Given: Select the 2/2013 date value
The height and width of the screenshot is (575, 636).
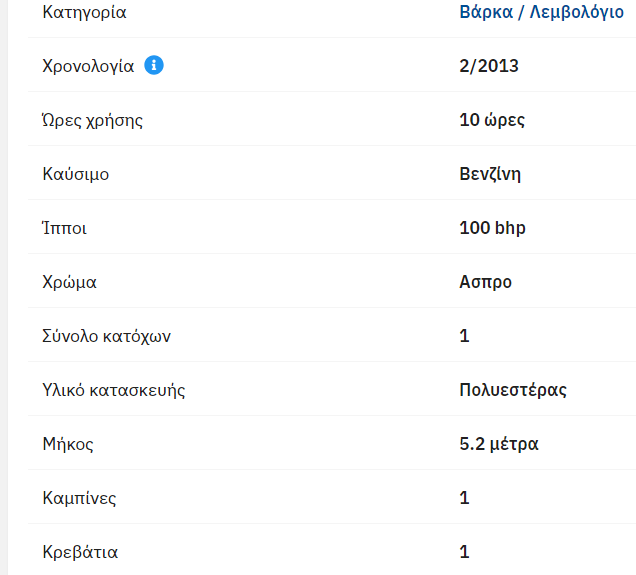Looking at the screenshot, I should click(x=489, y=67).
